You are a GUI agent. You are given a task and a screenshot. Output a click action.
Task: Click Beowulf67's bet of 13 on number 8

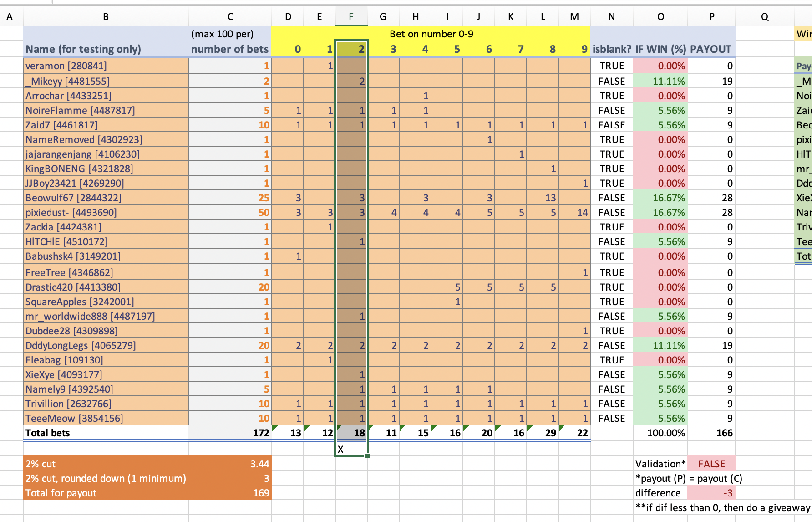pyautogui.click(x=543, y=198)
